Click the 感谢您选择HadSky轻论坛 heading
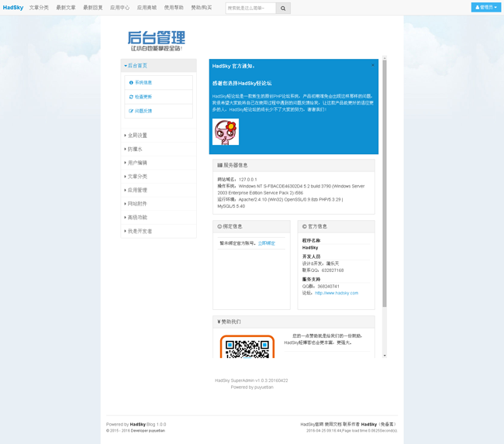504x444 pixels. tap(242, 83)
